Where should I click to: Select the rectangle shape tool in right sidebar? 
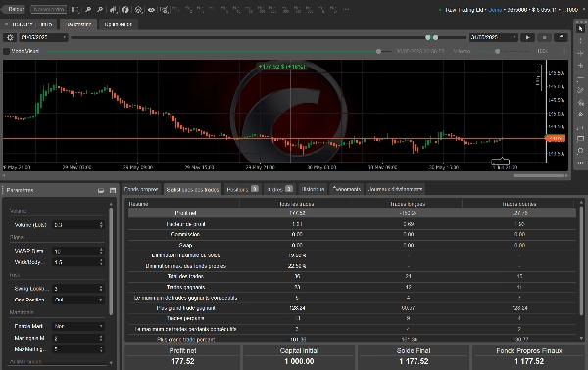coord(580,139)
